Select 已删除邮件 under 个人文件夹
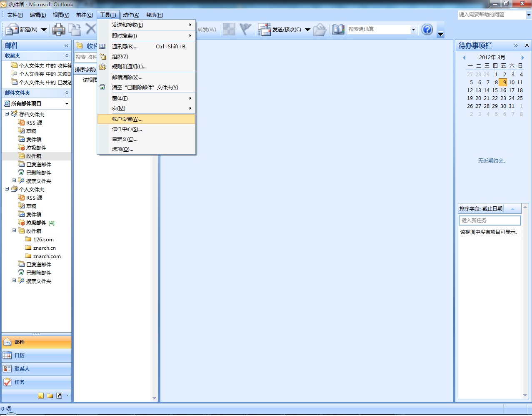This screenshot has height=416, width=532. pos(39,273)
